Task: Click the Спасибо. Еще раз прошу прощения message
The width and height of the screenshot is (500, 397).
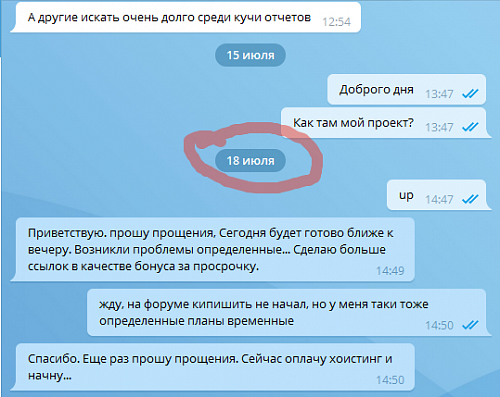Action: coord(213,367)
